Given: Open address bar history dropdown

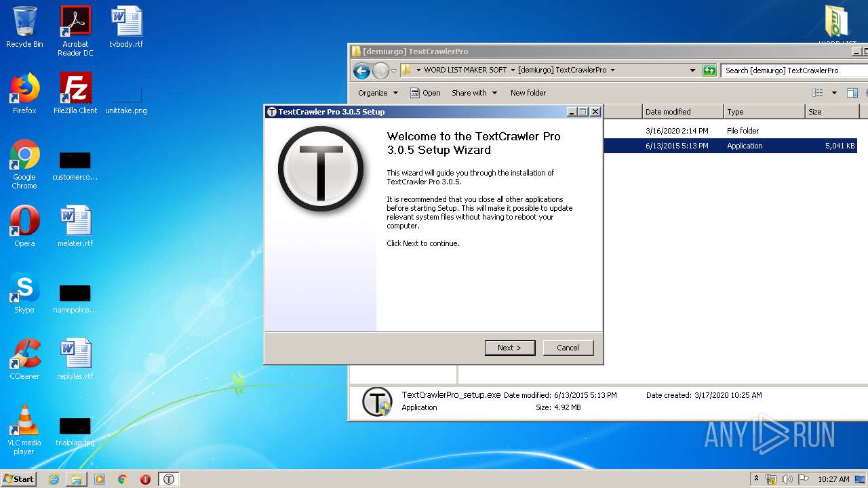Looking at the screenshot, I should pos(692,70).
